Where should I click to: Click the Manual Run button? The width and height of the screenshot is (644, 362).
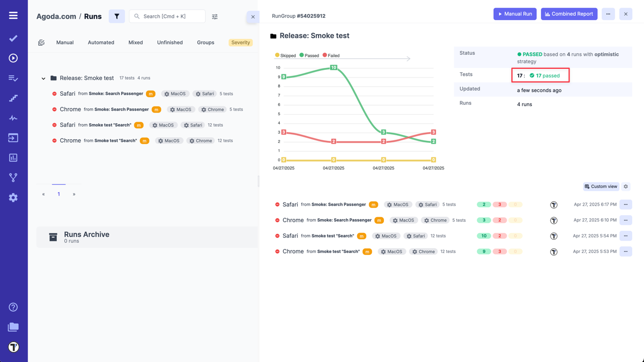pos(515,14)
